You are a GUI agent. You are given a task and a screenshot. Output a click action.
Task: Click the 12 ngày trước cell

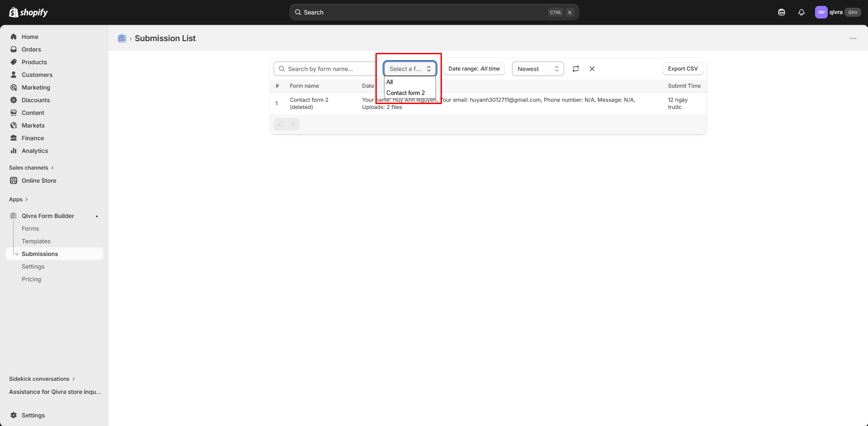pos(678,104)
